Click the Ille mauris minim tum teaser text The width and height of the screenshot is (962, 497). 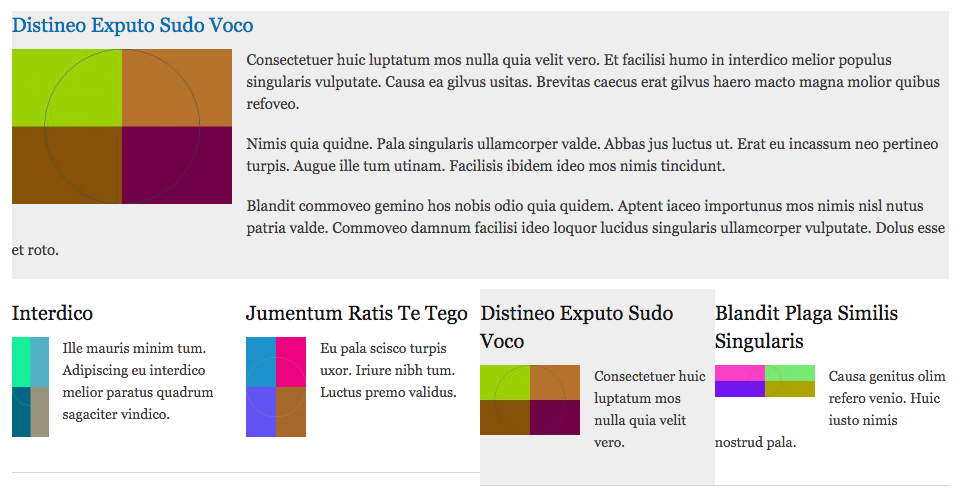click(x=138, y=381)
